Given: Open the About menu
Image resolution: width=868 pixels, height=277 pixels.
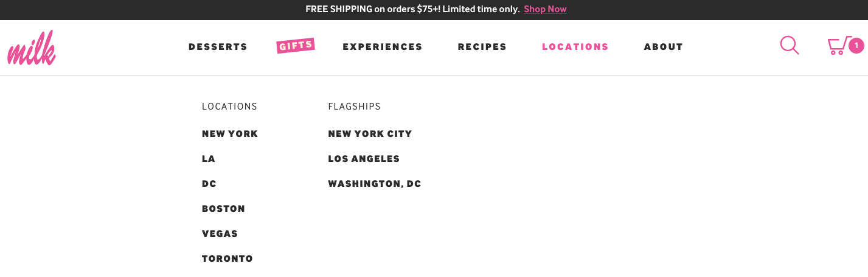Looking at the screenshot, I should tap(664, 47).
